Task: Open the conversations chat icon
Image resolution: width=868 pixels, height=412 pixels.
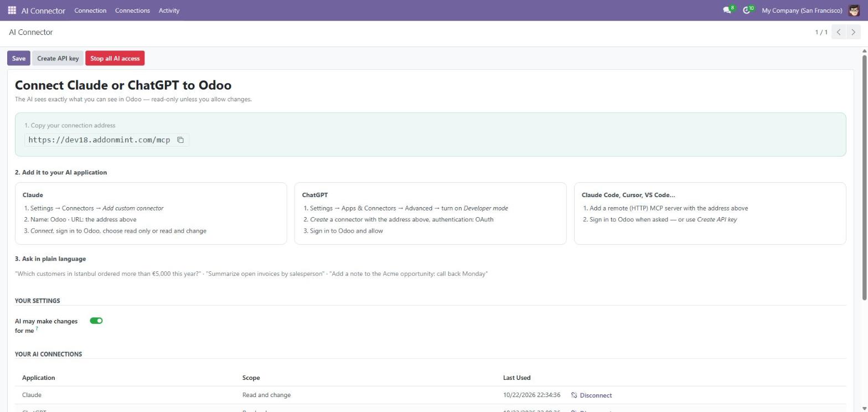Action: 727,11
